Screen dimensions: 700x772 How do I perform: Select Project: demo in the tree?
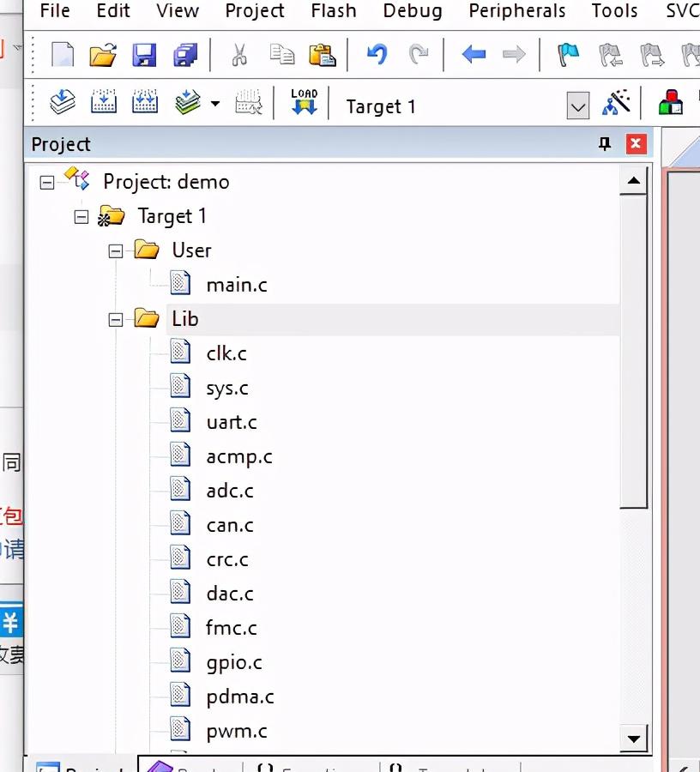click(x=166, y=182)
